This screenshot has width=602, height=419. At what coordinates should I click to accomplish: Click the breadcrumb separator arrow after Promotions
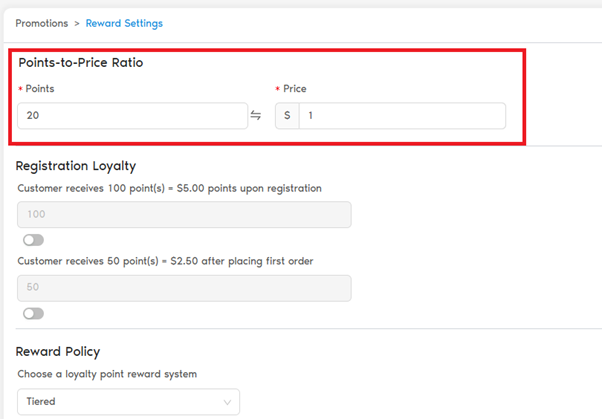click(76, 23)
